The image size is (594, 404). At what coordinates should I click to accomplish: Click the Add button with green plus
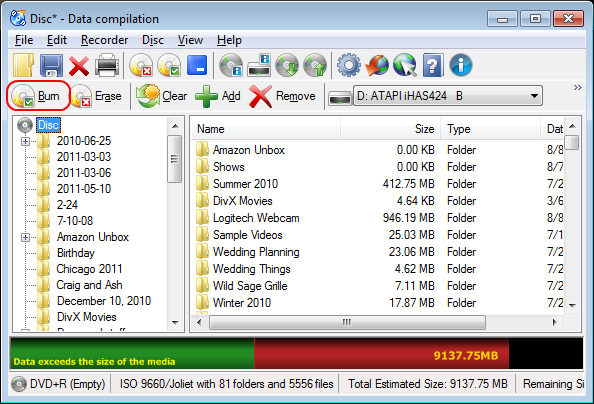coord(218,96)
